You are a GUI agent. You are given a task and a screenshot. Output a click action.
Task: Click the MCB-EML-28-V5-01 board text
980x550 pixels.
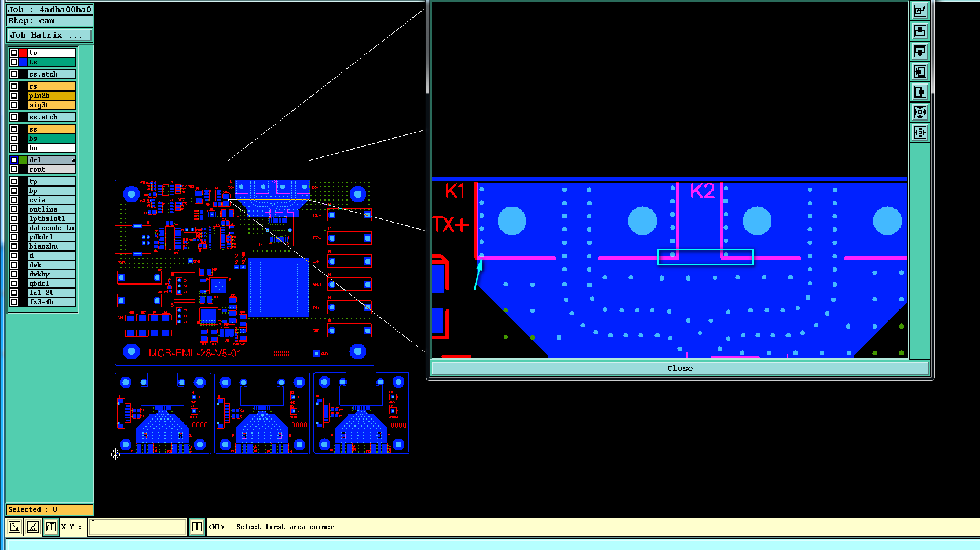click(x=195, y=353)
